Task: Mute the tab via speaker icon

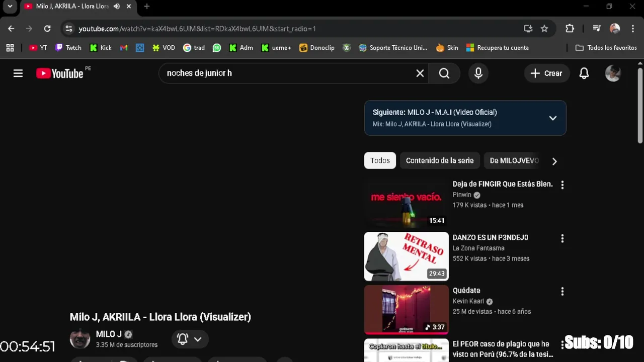Action: 117,7
